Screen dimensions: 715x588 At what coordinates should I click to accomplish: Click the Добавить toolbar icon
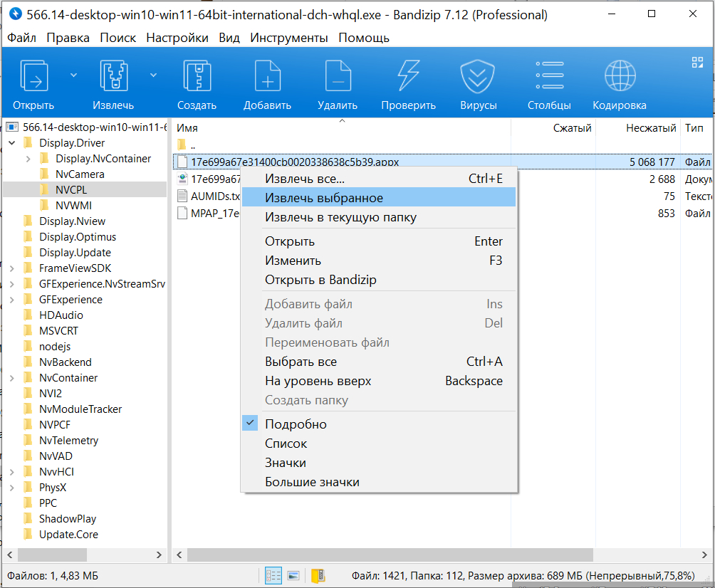coord(267,76)
